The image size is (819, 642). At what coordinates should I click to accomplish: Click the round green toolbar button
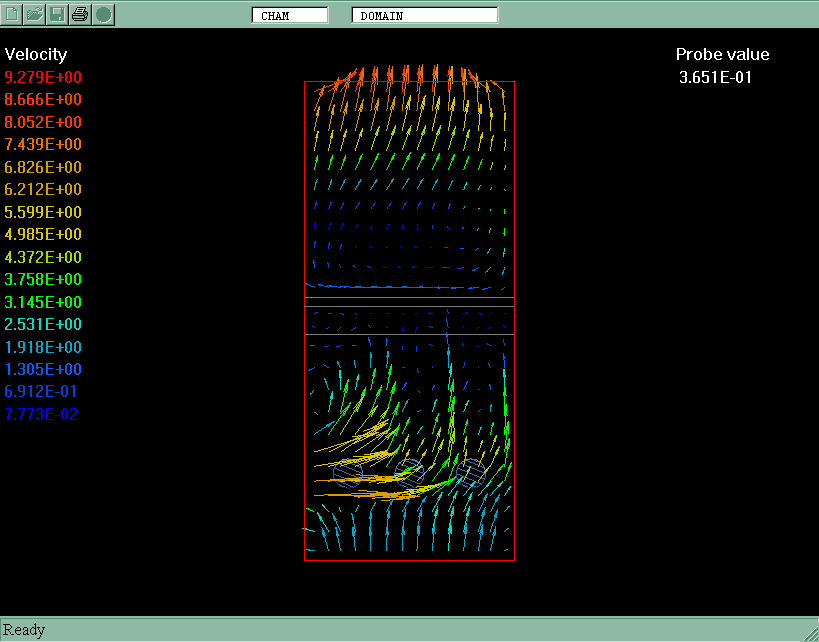103,14
